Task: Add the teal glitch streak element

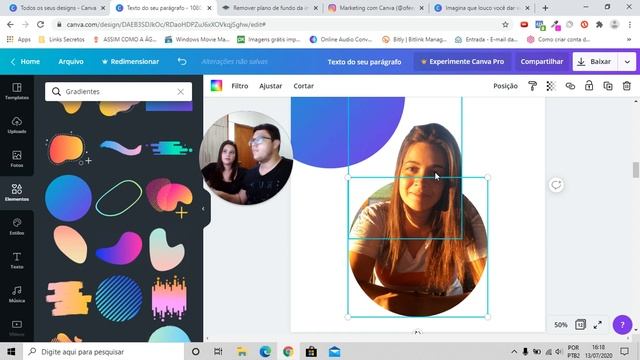Action: 169,149
